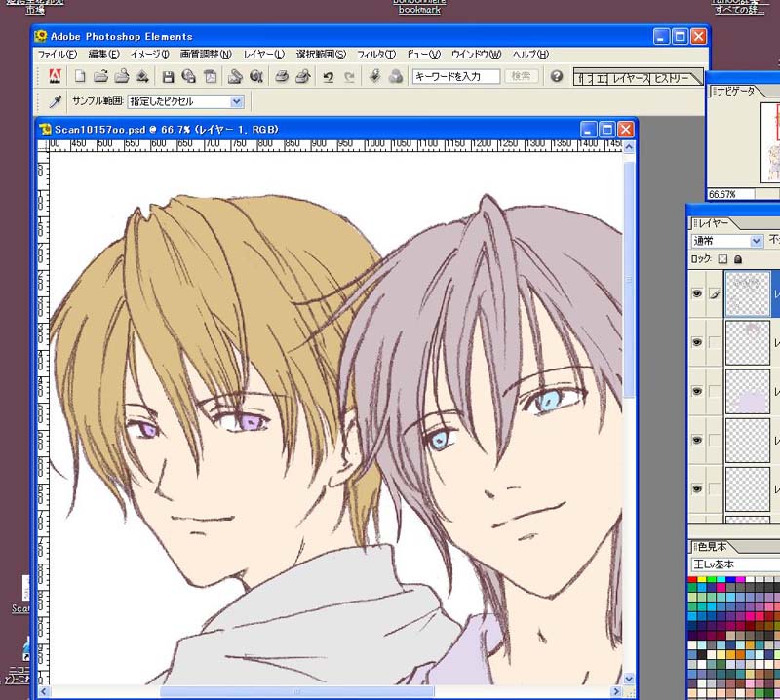The image size is (780, 700).
Task: Open the 王Lv基本 swatch library dropdown
Action: (x=735, y=564)
